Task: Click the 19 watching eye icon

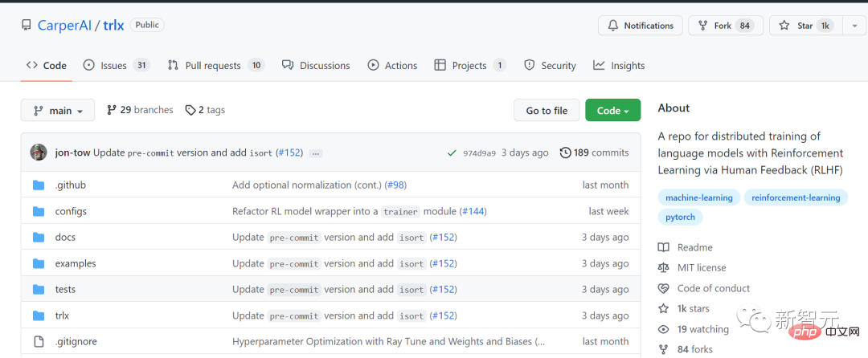Action: click(664, 329)
